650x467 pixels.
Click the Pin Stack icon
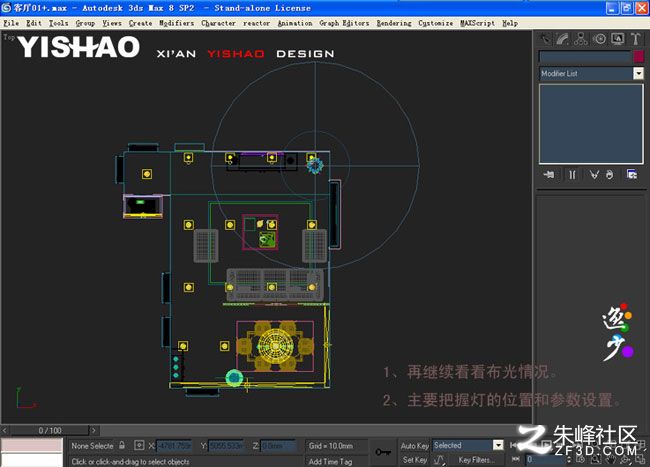coord(549,174)
